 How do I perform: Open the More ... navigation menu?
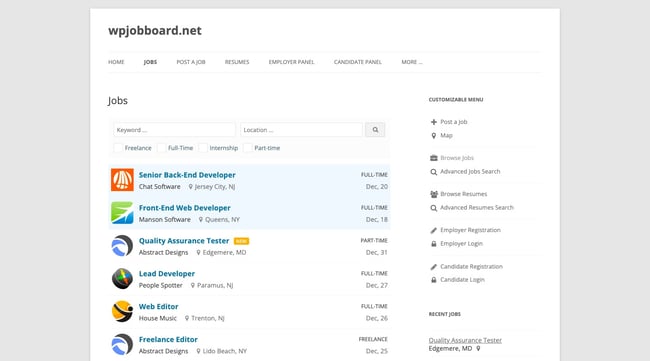[x=412, y=62]
